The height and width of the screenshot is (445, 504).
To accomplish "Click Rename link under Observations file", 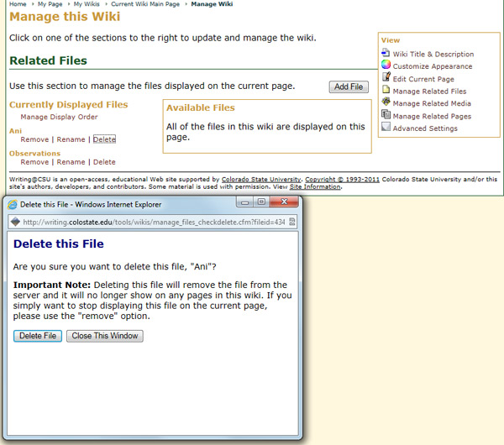I will [71, 162].
